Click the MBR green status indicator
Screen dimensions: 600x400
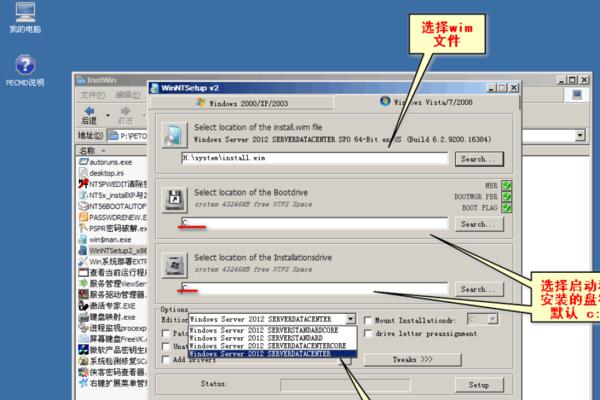506,186
